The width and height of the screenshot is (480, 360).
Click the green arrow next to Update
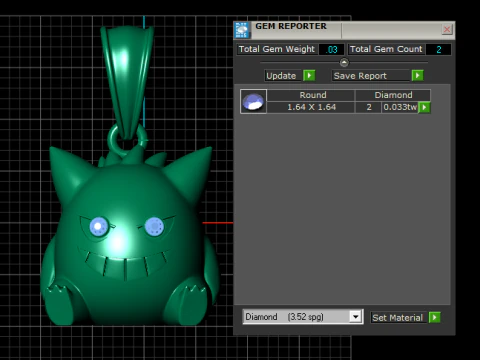coord(309,76)
